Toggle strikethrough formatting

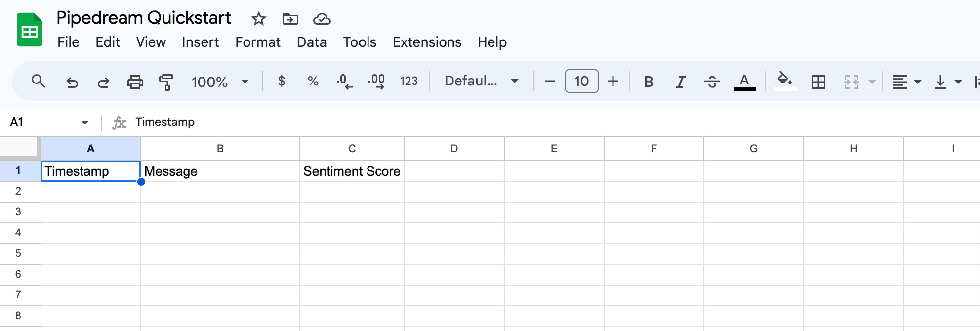[712, 82]
